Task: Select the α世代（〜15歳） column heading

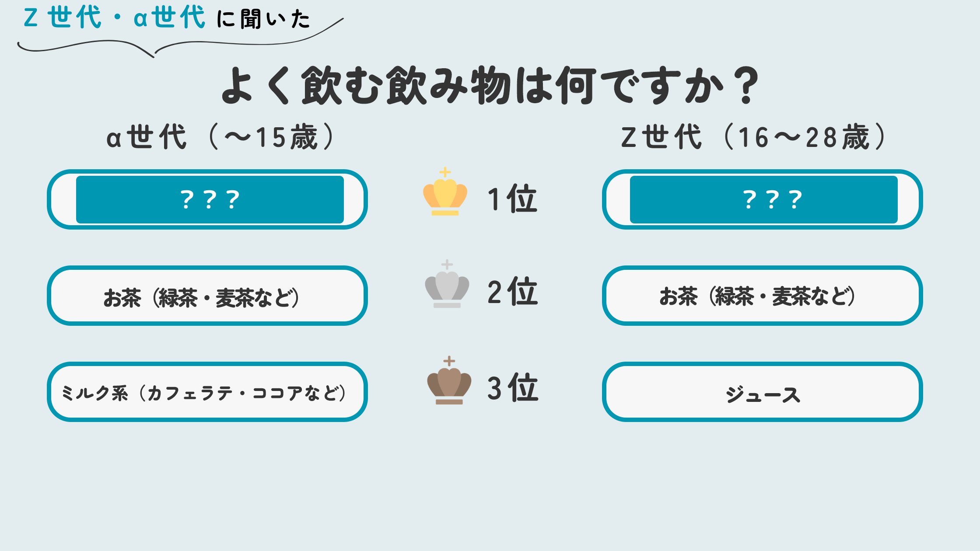Action: [221, 137]
